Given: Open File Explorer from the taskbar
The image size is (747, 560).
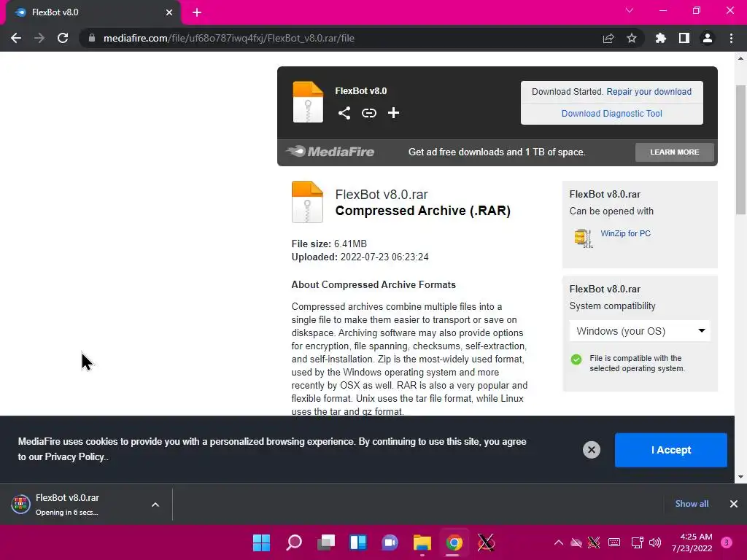Looking at the screenshot, I should pos(422,542).
